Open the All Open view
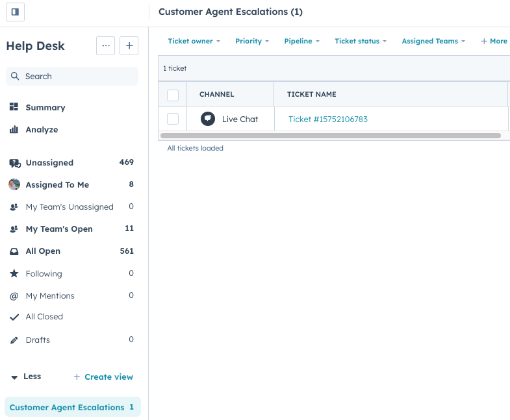510x420 pixels. (43, 251)
